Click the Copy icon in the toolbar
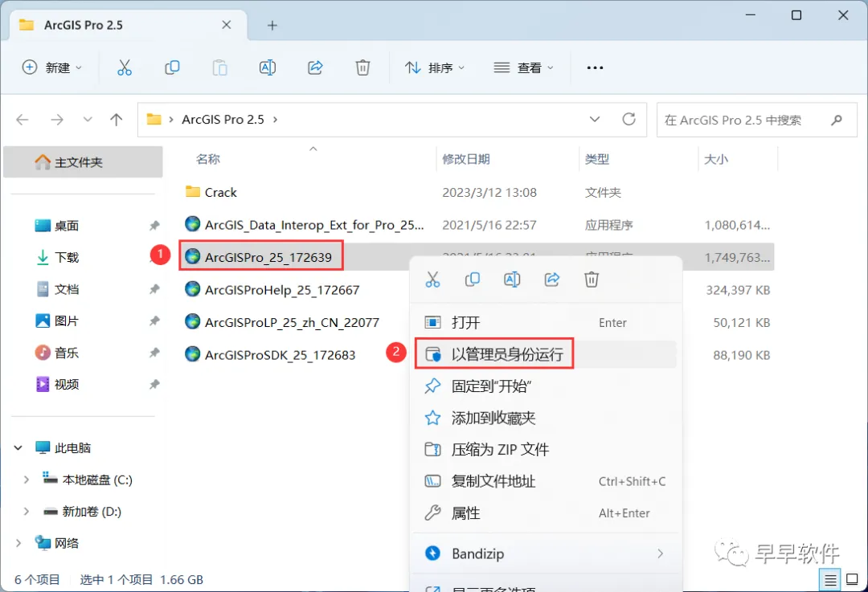The height and width of the screenshot is (592, 868). pyautogui.click(x=172, y=67)
